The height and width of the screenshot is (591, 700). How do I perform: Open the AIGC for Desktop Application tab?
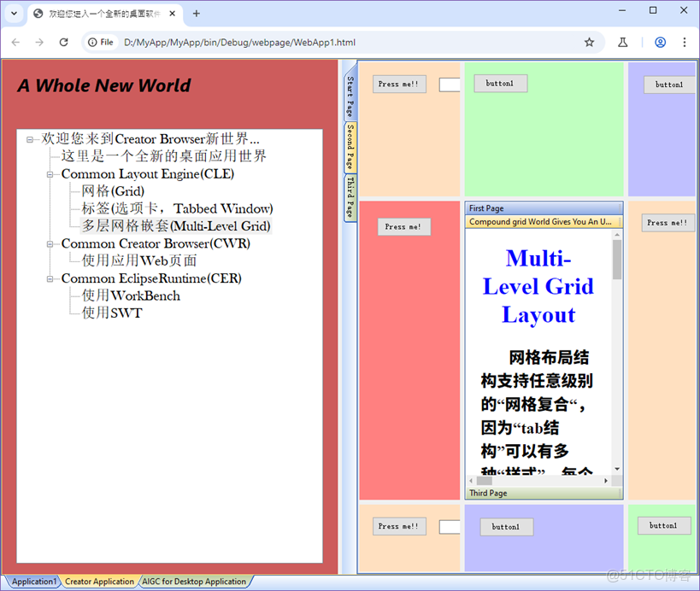[195, 582]
